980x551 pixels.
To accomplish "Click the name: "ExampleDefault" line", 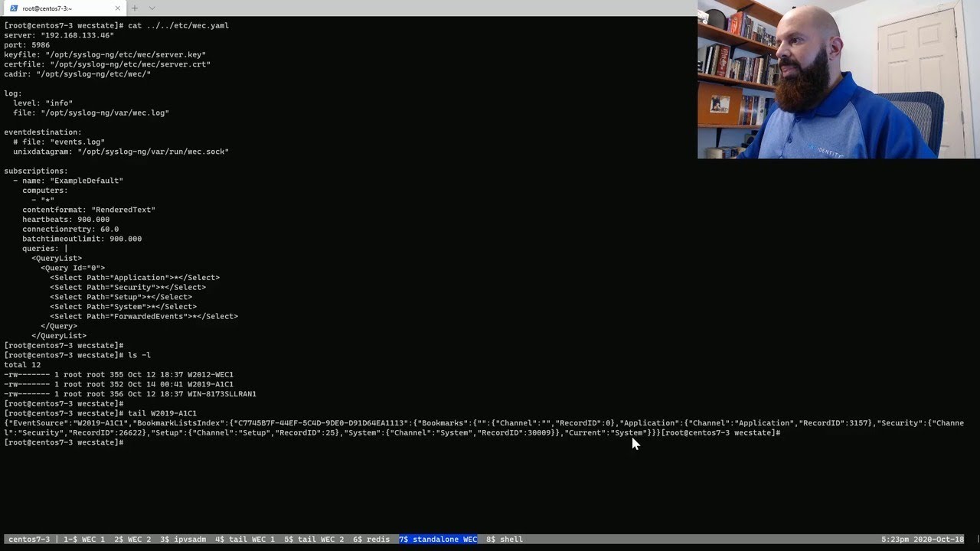I will (x=68, y=181).
